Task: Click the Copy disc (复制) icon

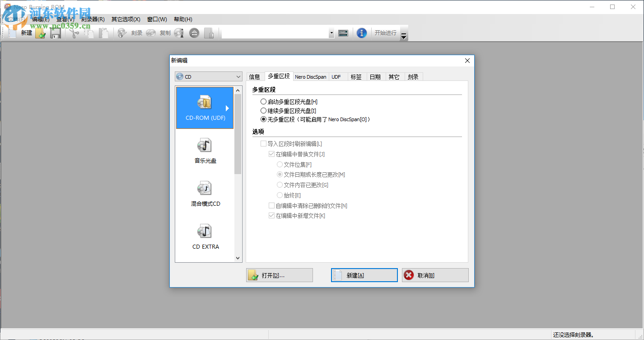Action: click(x=151, y=33)
